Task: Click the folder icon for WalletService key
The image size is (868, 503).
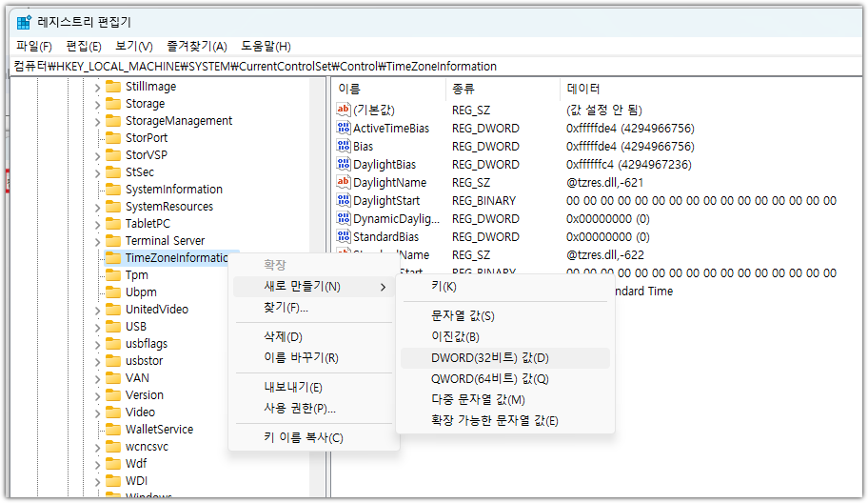Action: point(113,430)
